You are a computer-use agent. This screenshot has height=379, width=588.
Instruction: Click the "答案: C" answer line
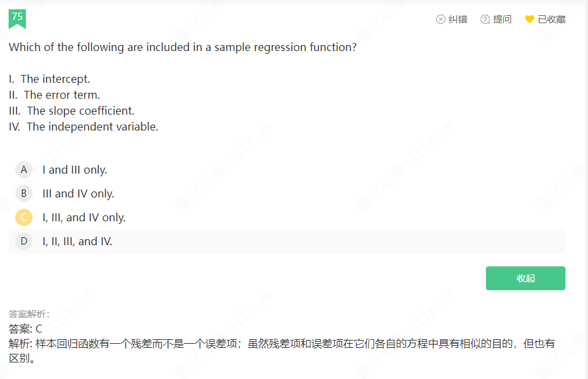pyautogui.click(x=26, y=328)
